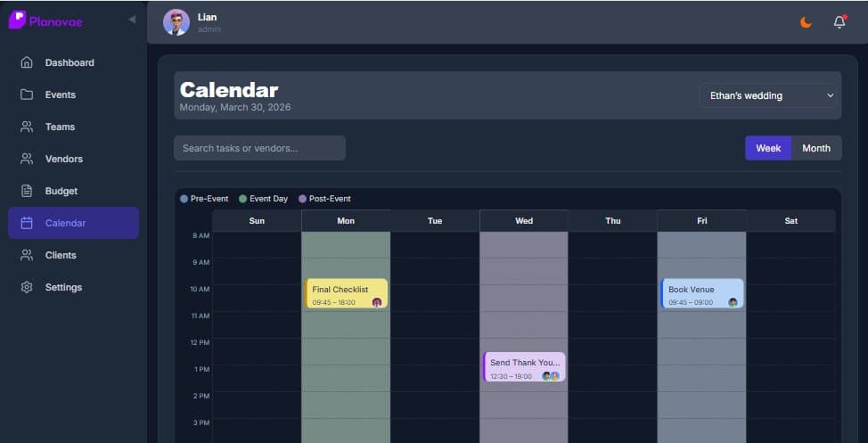The height and width of the screenshot is (443, 868).
Task: Open the Settings gear icon
Action: pyautogui.click(x=27, y=287)
